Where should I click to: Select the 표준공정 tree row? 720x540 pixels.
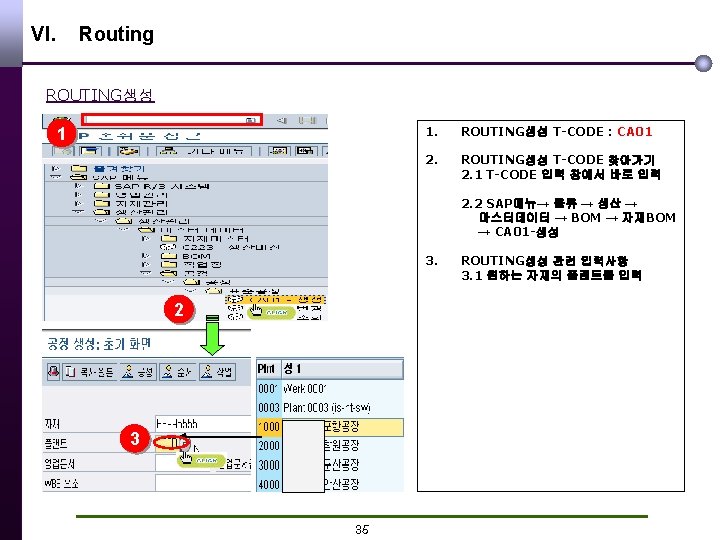click(243, 291)
